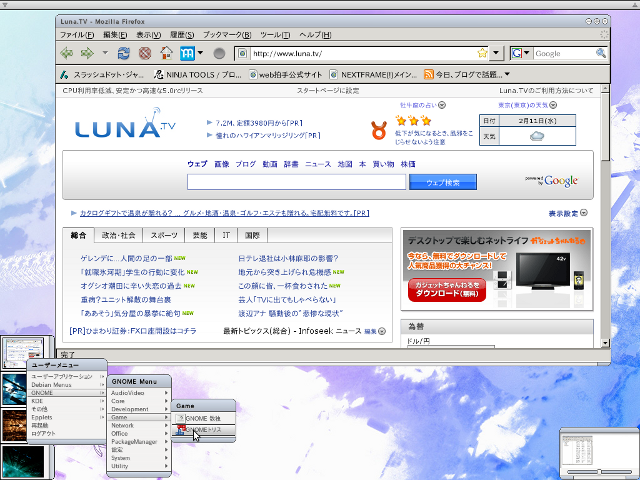Switch to the 国際 news tab

tap(252, 235)
